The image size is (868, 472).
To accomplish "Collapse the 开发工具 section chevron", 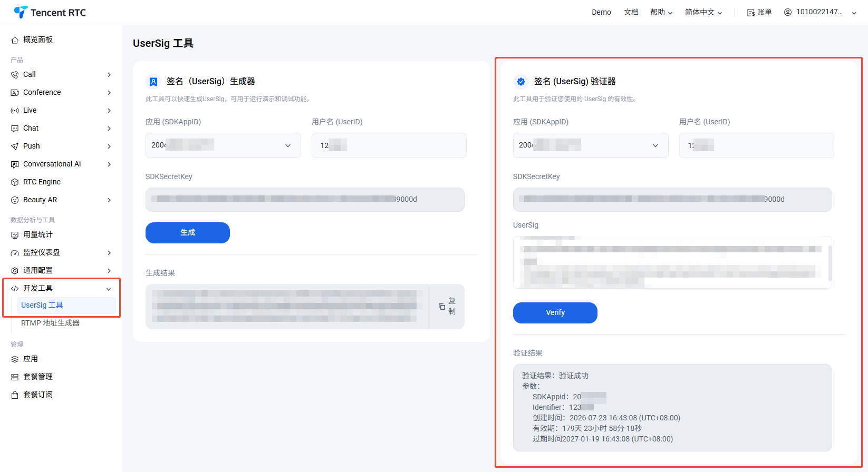I will (109, 289).
